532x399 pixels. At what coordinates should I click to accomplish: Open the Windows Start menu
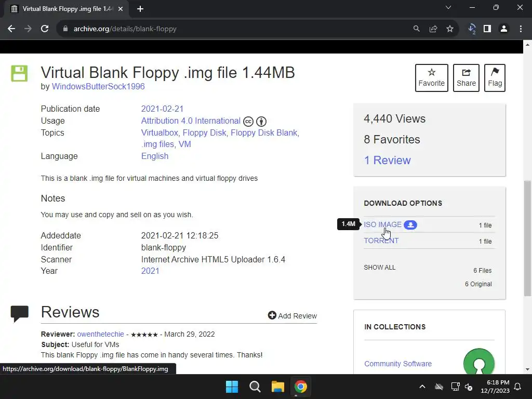point(232,387)
